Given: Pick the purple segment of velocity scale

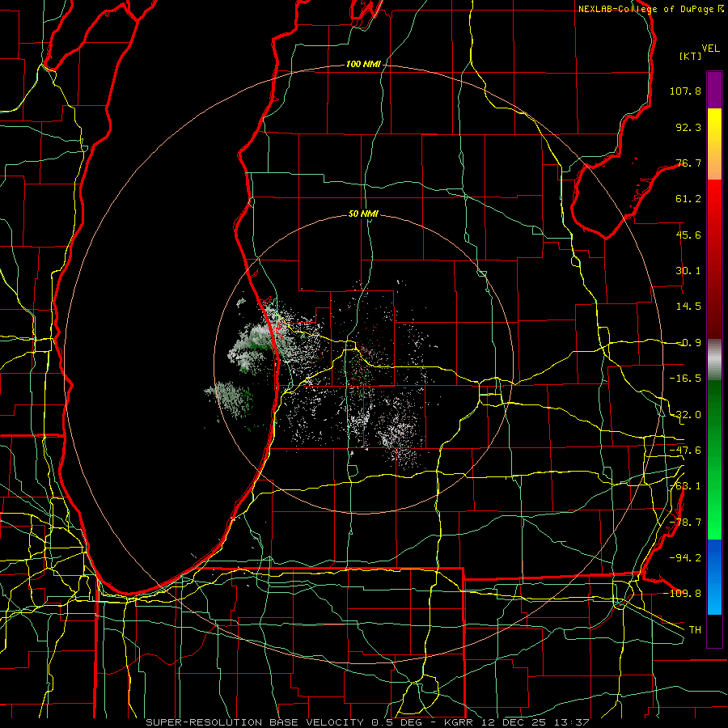Looking at the screenshot, I should tap(714, 90).
